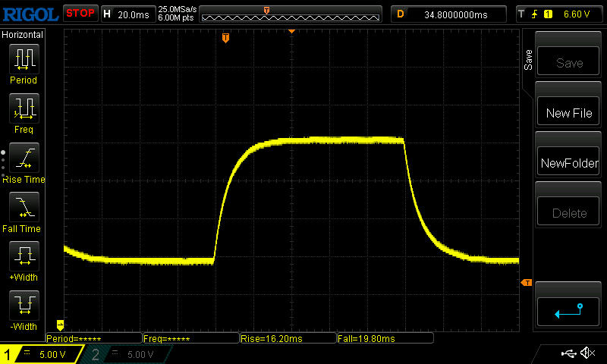Screen dimensions: 607x364
Task: Click the trigger source channel 1 badge
Action: (x=548, y=14)
